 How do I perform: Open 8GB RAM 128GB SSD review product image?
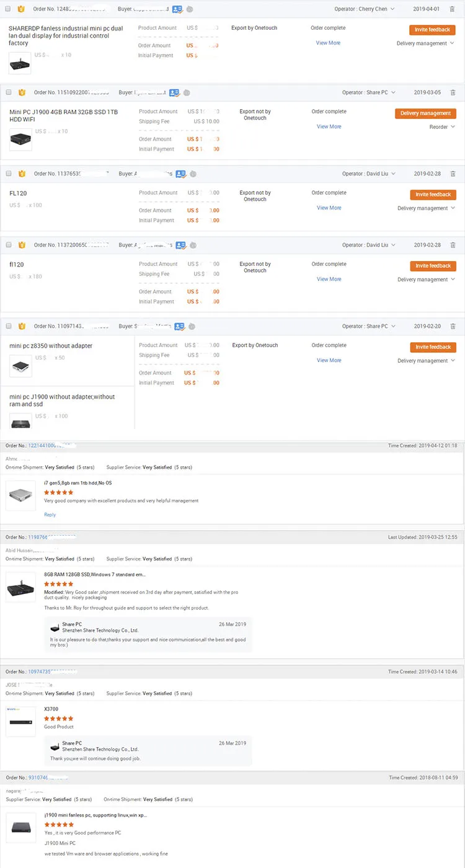[20, 587]
